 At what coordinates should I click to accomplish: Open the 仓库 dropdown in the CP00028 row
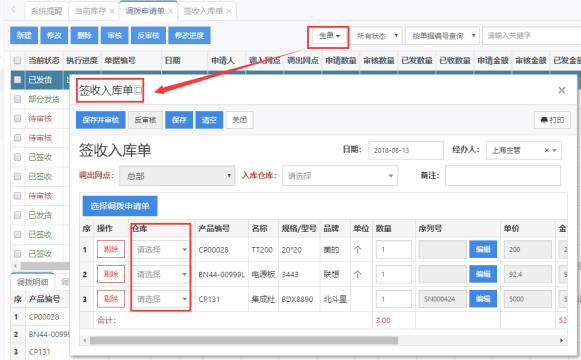(x=161, y=250)
